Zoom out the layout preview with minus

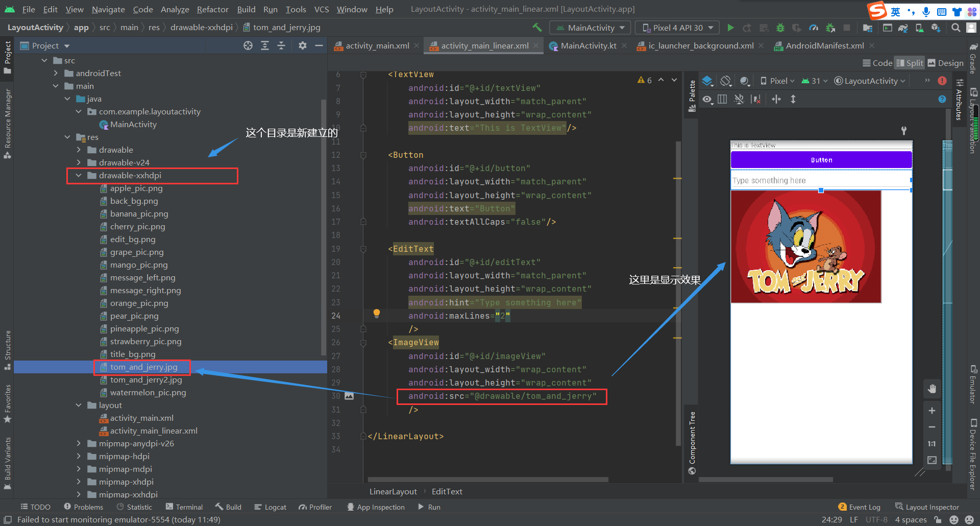pyautogui.click(x=932, y=427)
